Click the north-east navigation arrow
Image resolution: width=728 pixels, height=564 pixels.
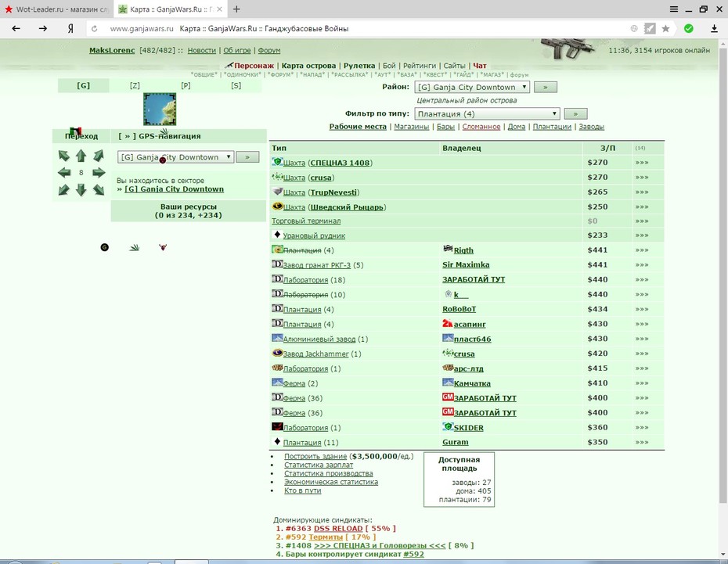point(99,156)
